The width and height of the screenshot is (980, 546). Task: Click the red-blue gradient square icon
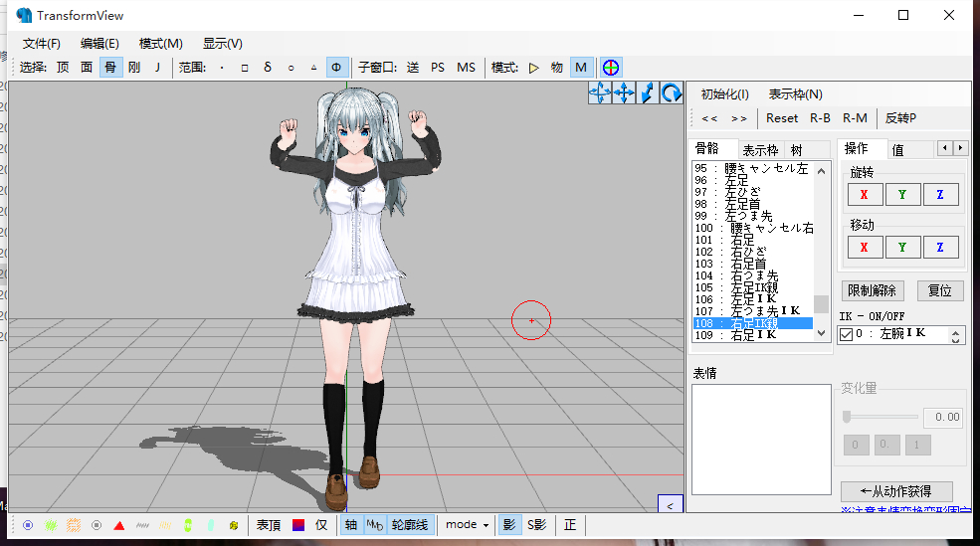(297, 524)
